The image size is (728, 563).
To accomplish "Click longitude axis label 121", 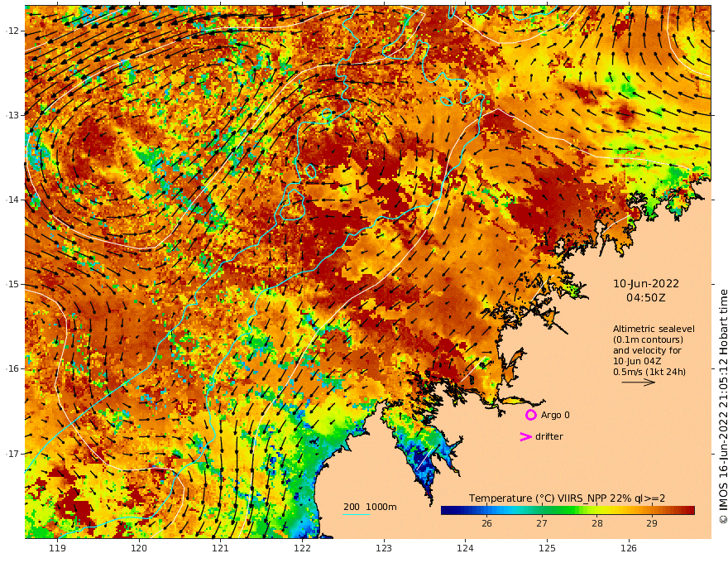I will tap(221, 548).
